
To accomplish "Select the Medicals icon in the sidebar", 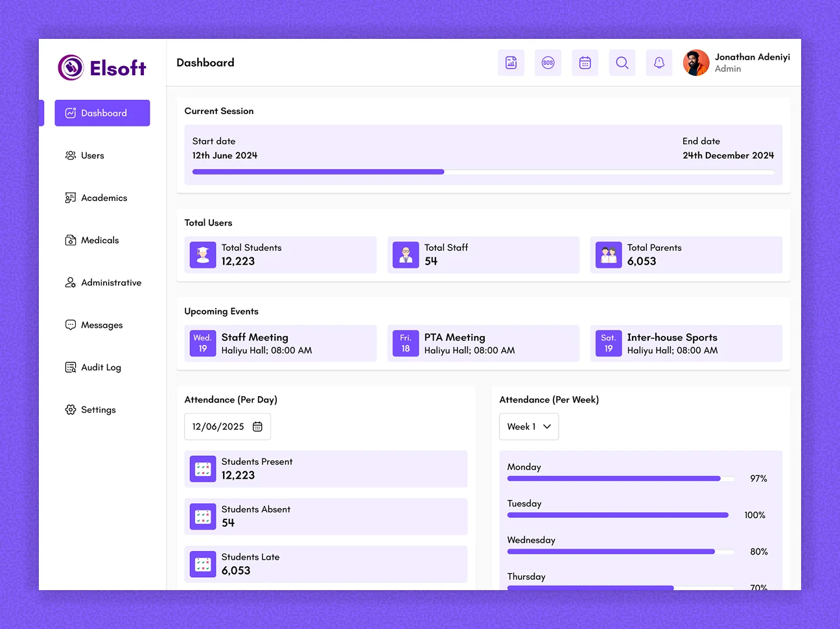I will (70, 240).
